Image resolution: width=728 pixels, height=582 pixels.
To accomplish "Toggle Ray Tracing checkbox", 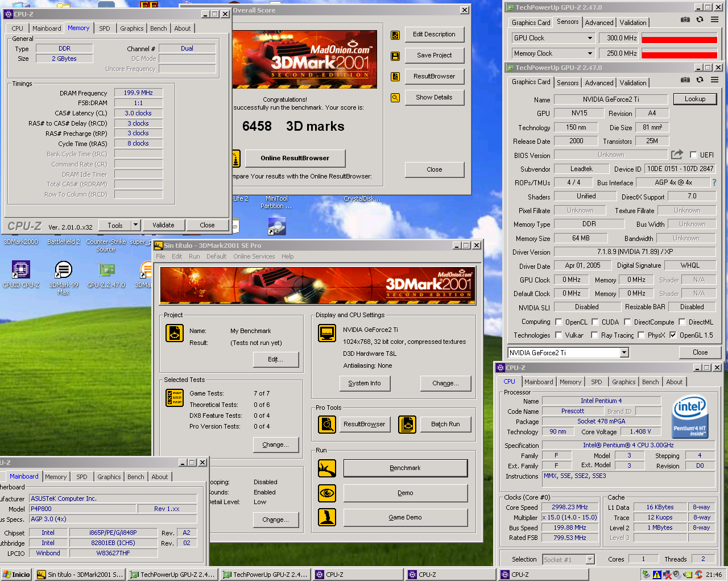I will tap(594, 335).
